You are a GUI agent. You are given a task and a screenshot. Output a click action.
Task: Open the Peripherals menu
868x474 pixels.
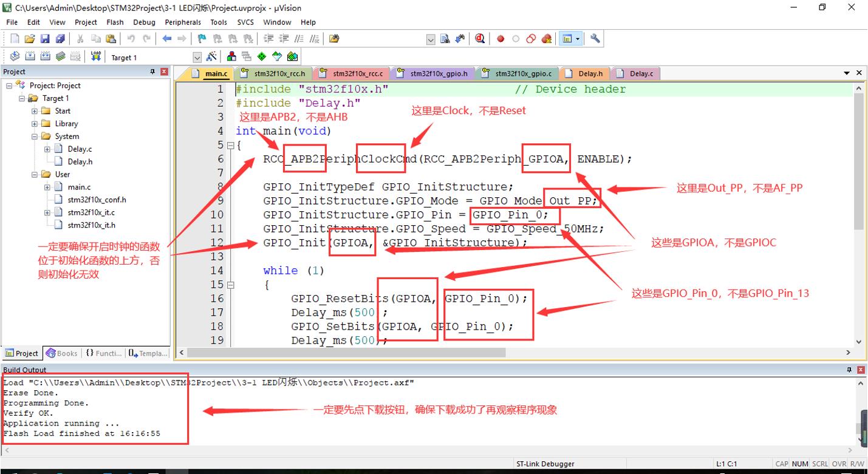183,22
